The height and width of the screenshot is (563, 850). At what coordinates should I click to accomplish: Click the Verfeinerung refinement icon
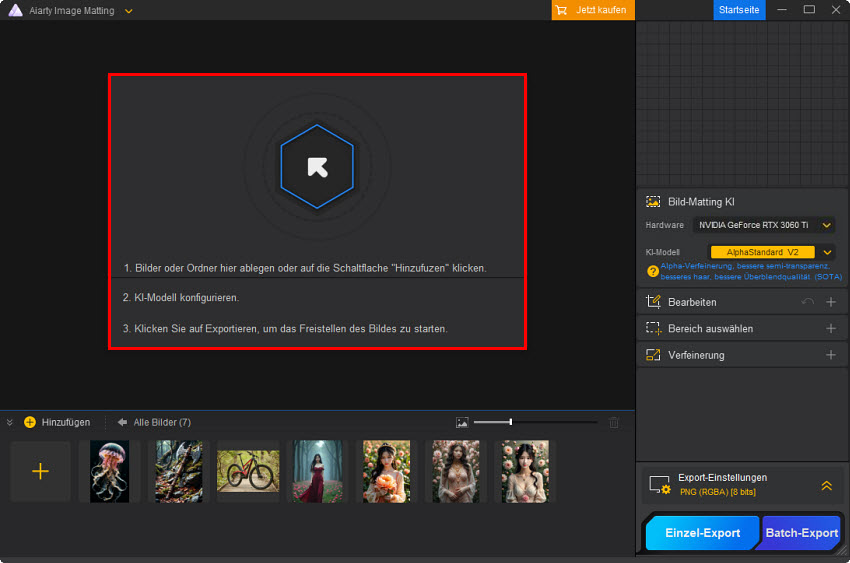click(653, 355)
